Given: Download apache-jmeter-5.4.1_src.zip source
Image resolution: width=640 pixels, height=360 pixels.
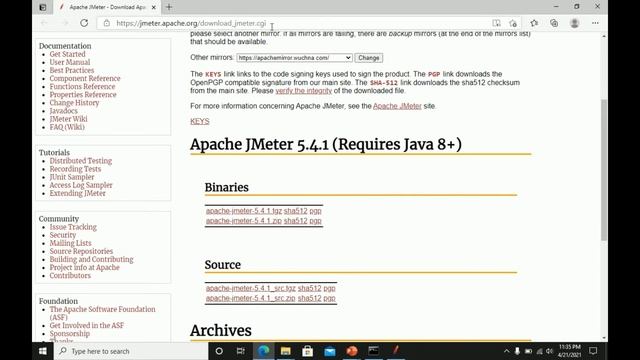Looking at the screenshot, I should [x=251, y=298].
